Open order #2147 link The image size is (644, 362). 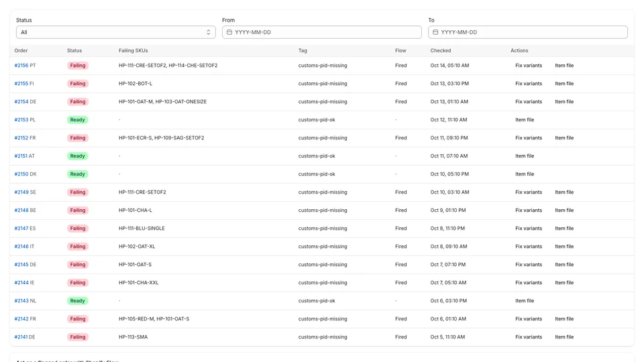tap(21, 228)
